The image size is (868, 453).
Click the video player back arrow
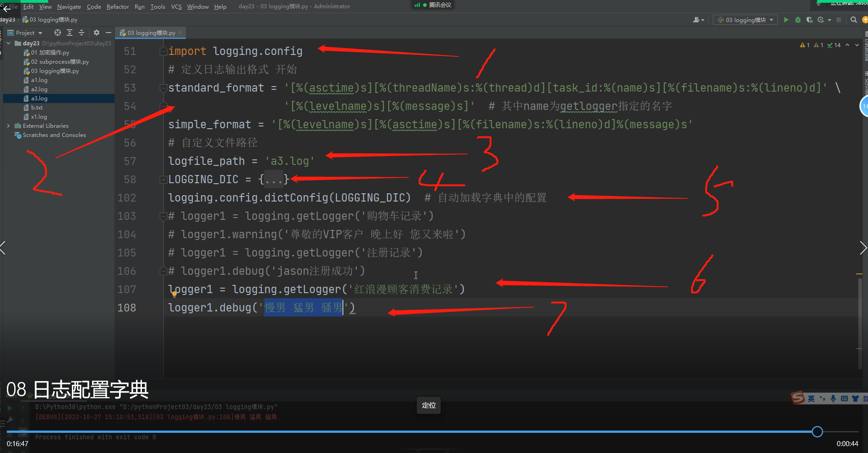tap(6, 8)
